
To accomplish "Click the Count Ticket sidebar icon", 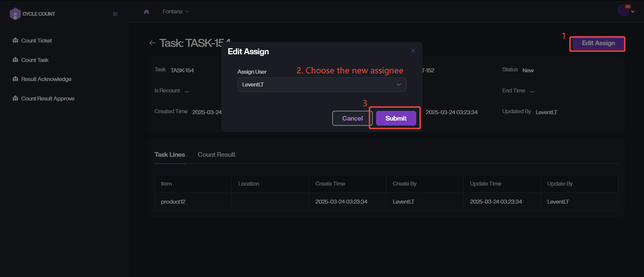I will click(15, 41).
